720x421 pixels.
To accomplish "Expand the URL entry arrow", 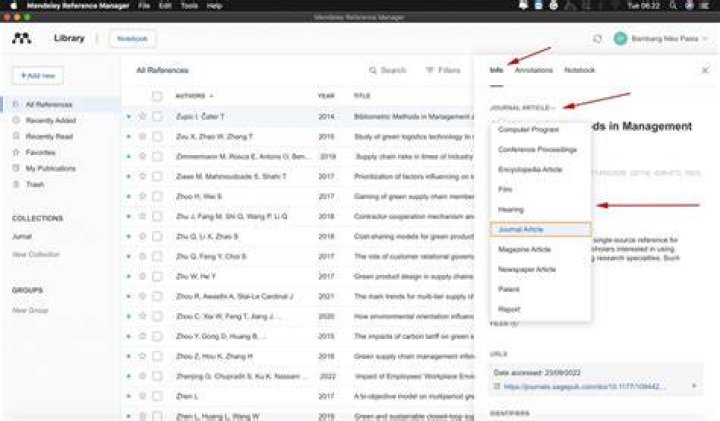I will click(694, 386).
